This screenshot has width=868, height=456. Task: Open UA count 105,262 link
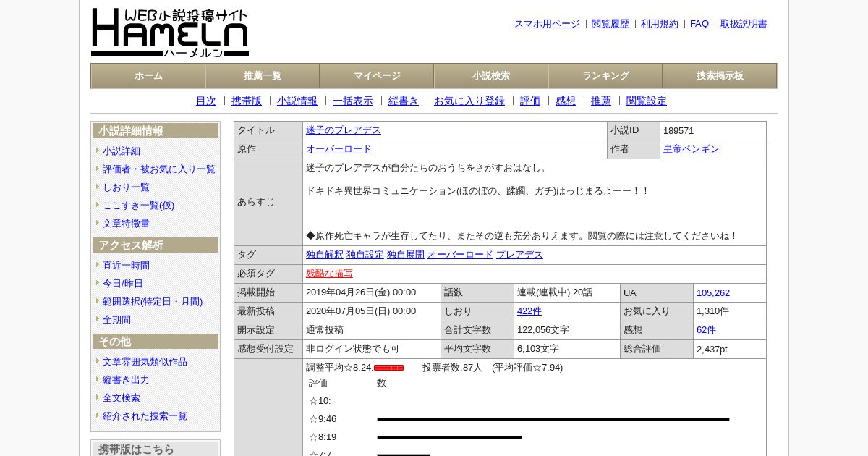coord(713,293)
